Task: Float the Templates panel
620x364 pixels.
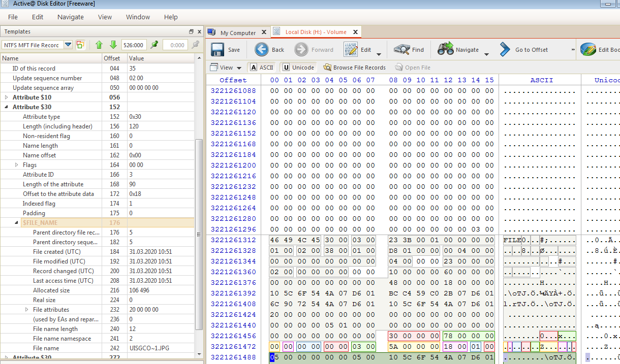Action: [191, 31]
